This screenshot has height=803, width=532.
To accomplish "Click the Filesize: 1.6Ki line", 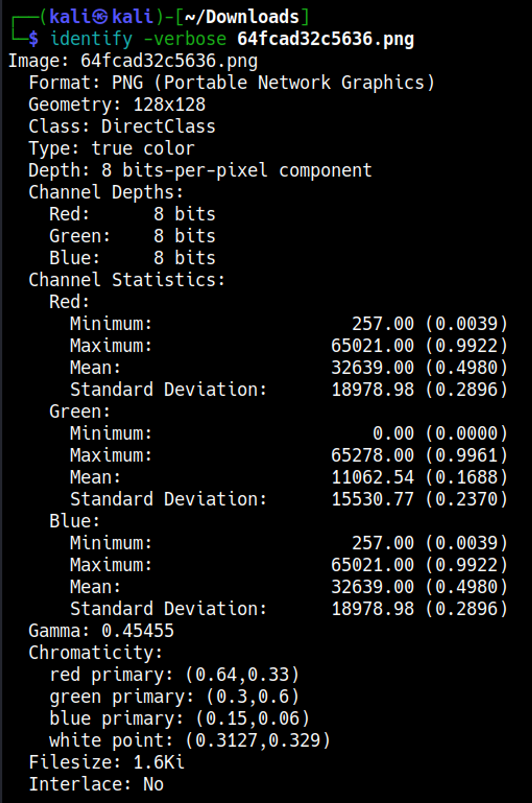I will (x=107, y=762).
